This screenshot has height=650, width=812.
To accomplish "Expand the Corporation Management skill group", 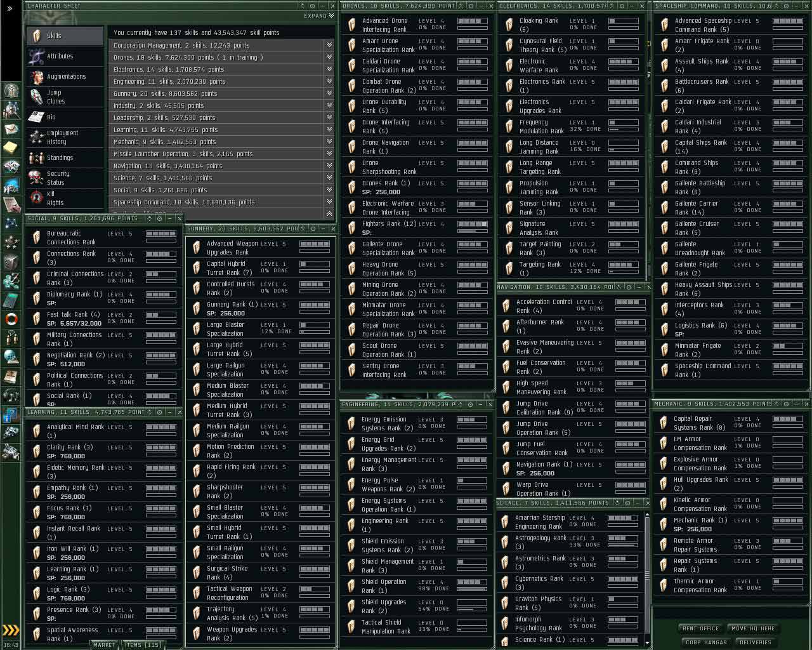I will pyautogui.click(x=329, y=45).
